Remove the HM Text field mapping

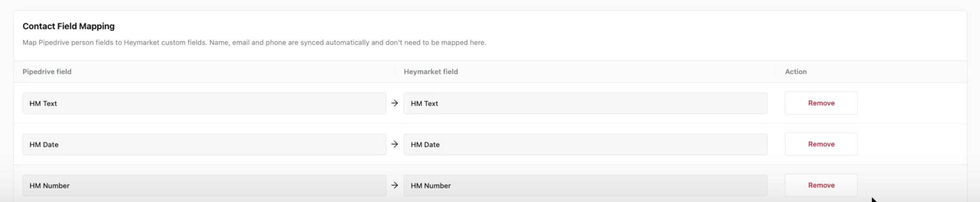pyautogui.click(x=821, y=103)
